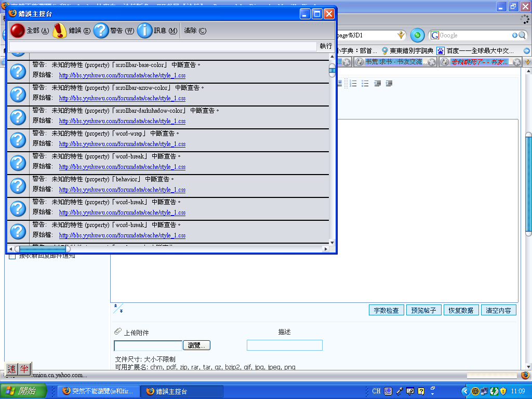Show more bookmarks via overflow chevron

point(527,51)
